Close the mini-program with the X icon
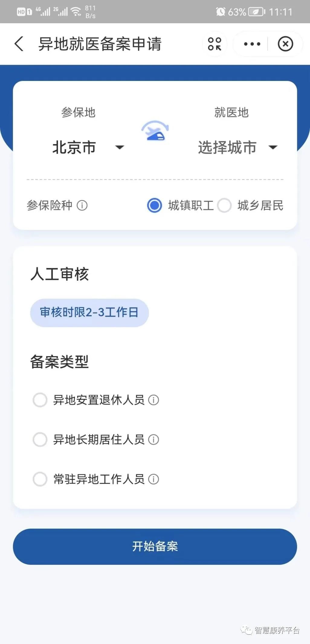The height and width of the screenshot is (644, 310). point(285,44)
